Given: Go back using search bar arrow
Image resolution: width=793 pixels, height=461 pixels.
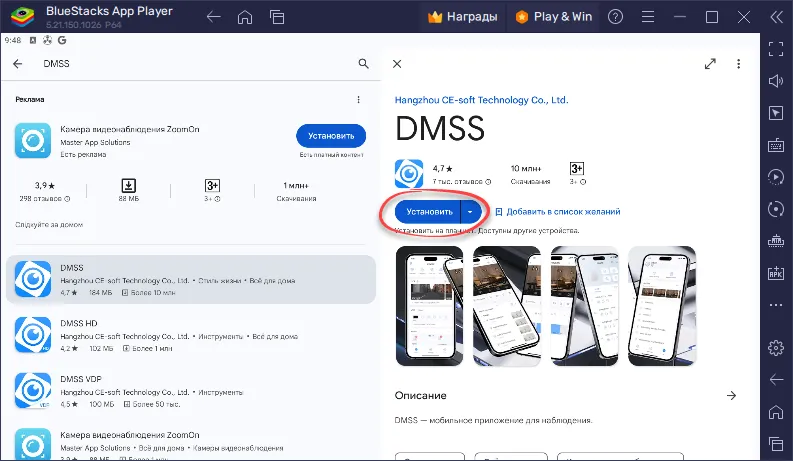Looking at the screenshot, I should pyautogui.click(x=18, y=63).
